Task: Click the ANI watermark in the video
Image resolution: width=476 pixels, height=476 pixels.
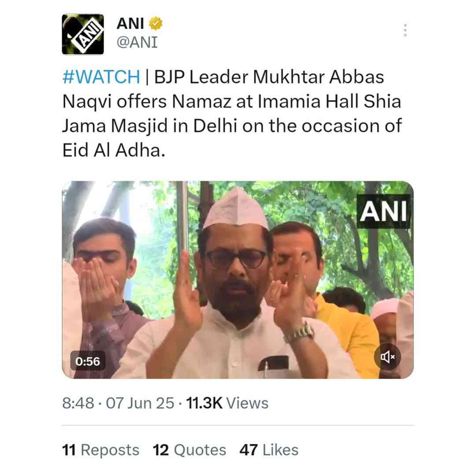Action: [x=384, y=211]
